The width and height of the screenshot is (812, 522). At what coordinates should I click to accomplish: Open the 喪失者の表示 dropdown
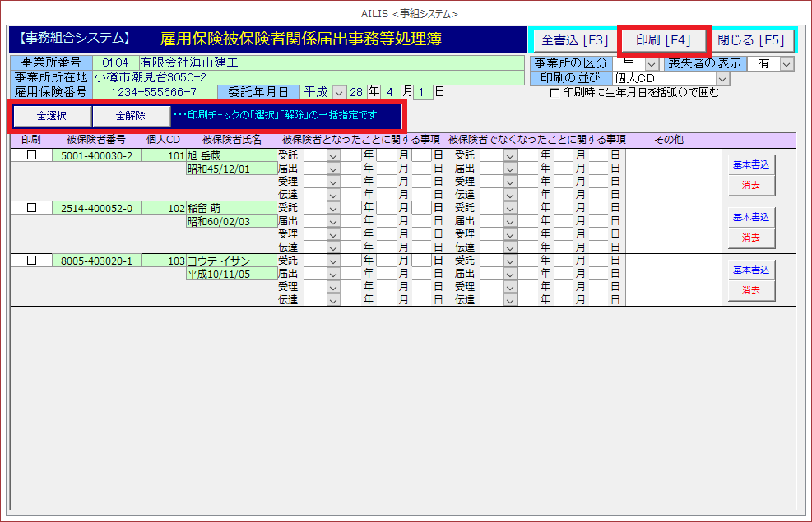click(x=786, y=63)
